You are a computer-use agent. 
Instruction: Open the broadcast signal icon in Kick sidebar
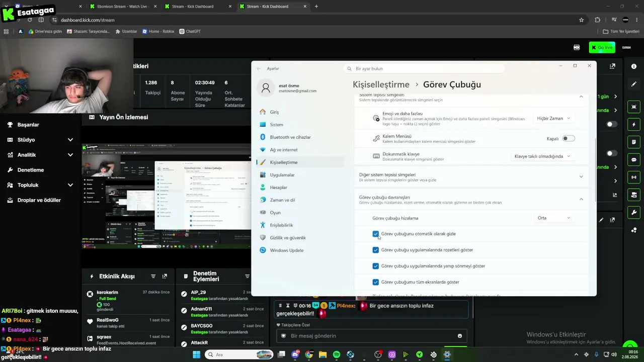pyautogui.click(x=634, y=177)
